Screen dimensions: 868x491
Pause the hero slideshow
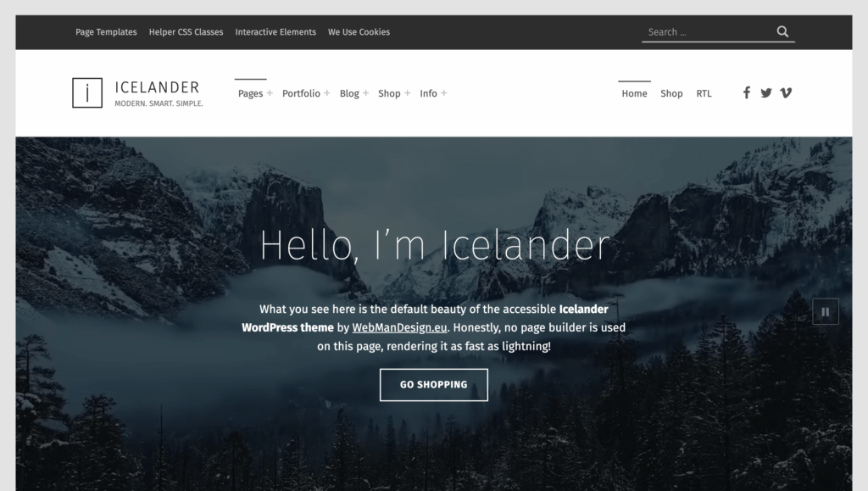[825, 311]
